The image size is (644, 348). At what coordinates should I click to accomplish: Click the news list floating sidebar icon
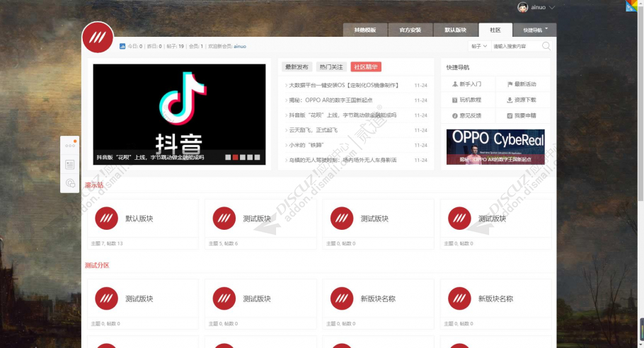(x=70, y=165)
